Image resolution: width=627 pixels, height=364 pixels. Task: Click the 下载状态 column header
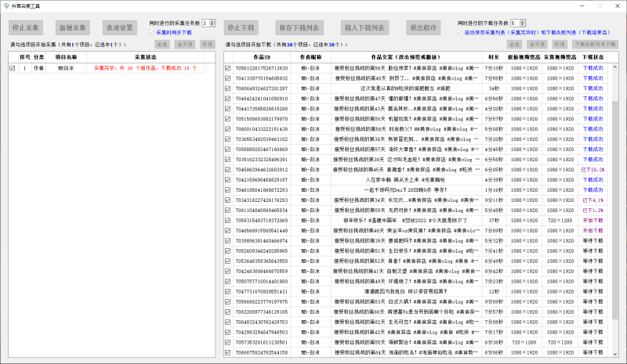(x=593, y=57)
